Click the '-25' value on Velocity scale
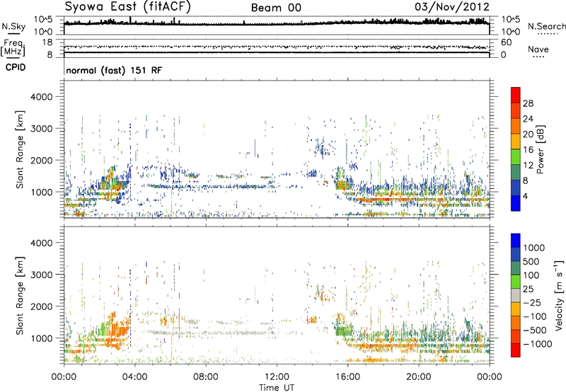 [532, 303]
